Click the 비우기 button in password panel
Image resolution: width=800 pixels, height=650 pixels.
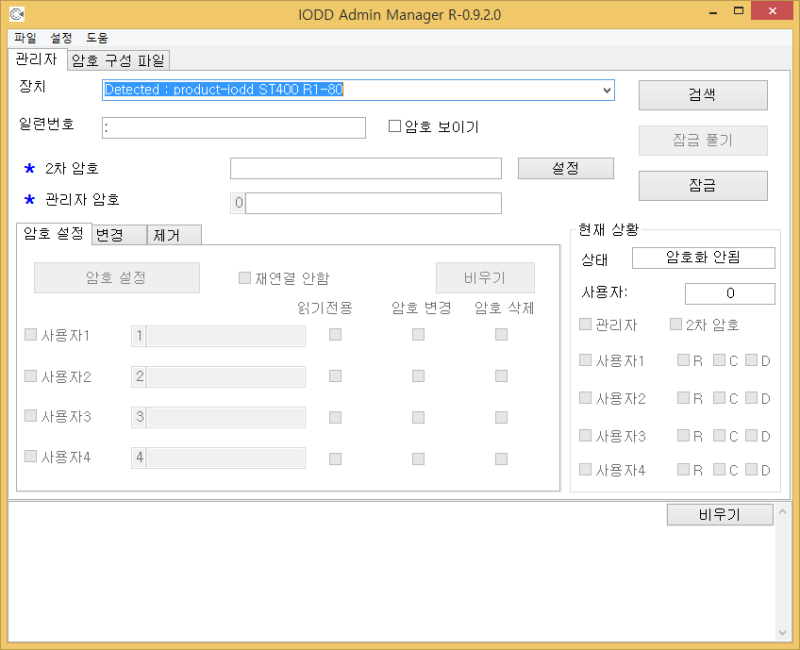(x=485, y=278)
